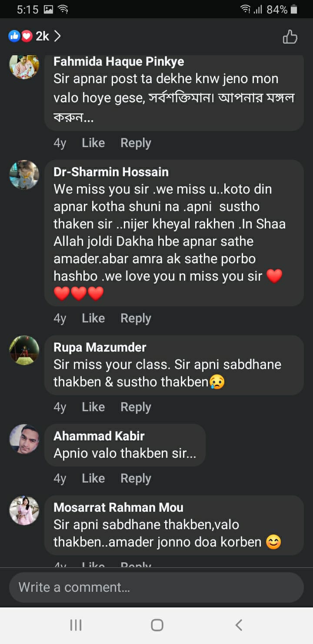The width and height of the screenshot is (313, 644).
Task: Reply to Fahmida Haque Pinkye's comment
Action: (x=136, y=143)
